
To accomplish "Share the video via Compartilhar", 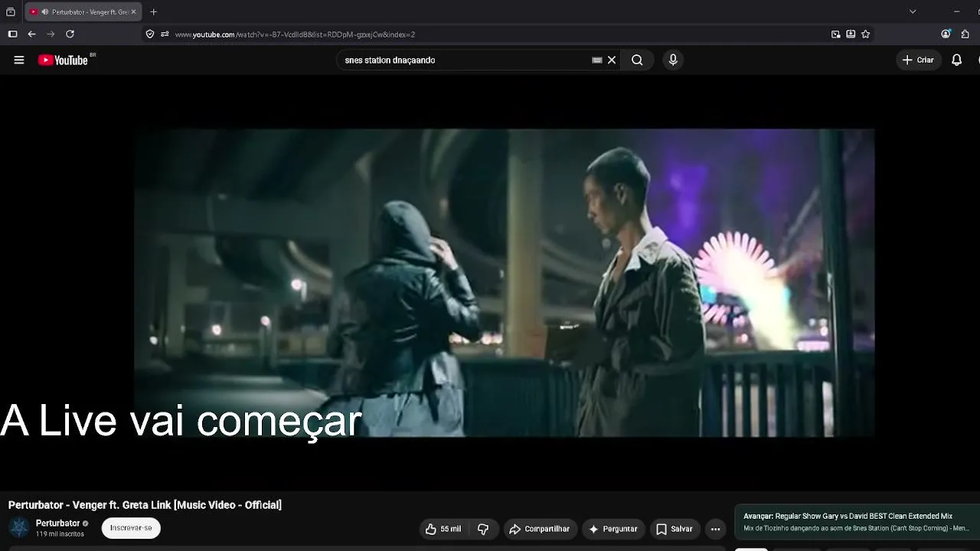I will 540,529.
